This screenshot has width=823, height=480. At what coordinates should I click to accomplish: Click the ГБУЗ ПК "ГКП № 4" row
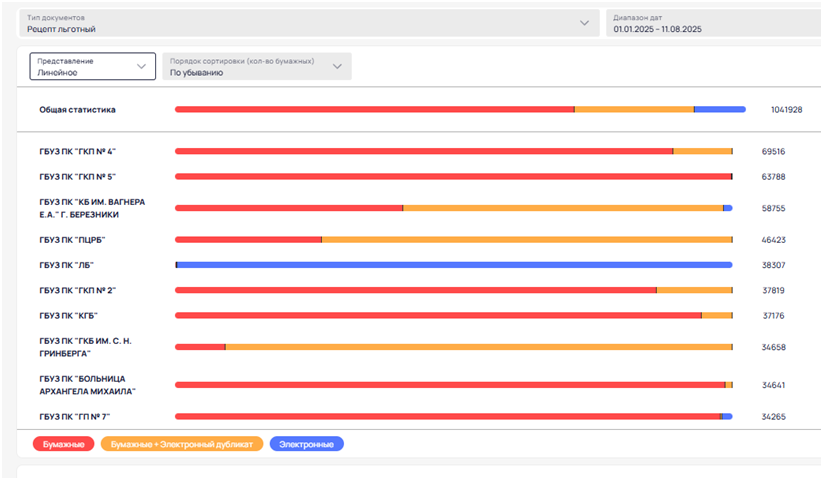[418, 152]
